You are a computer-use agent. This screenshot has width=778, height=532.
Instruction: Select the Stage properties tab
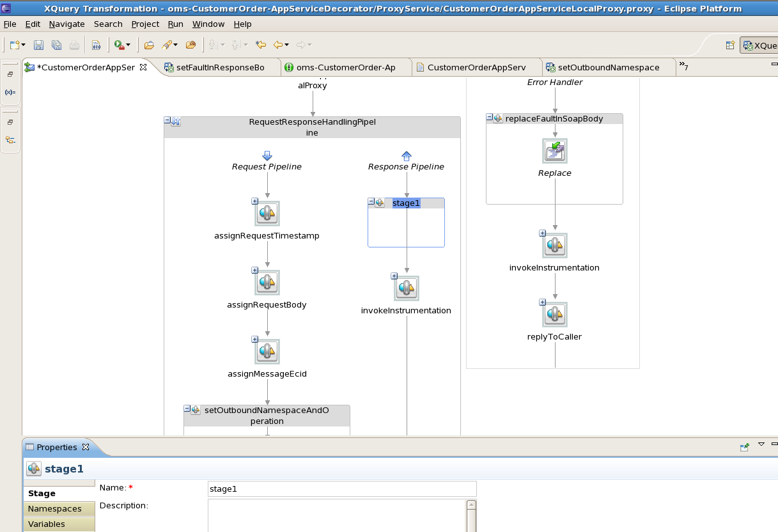(59, 494)
